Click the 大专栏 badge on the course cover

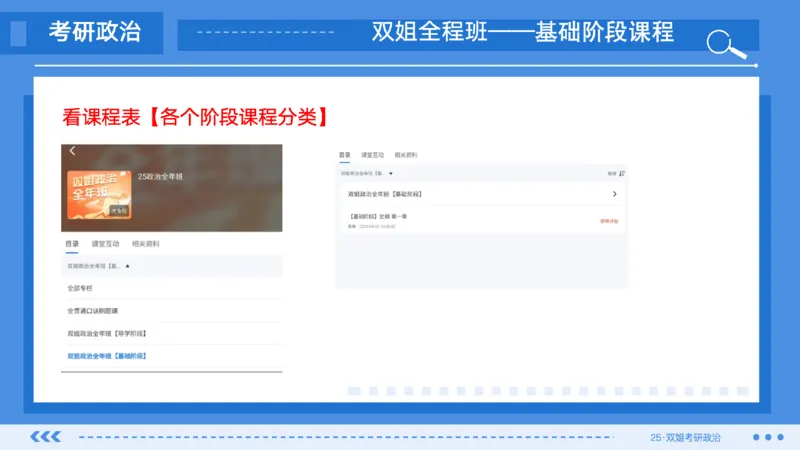pos(119,211)
